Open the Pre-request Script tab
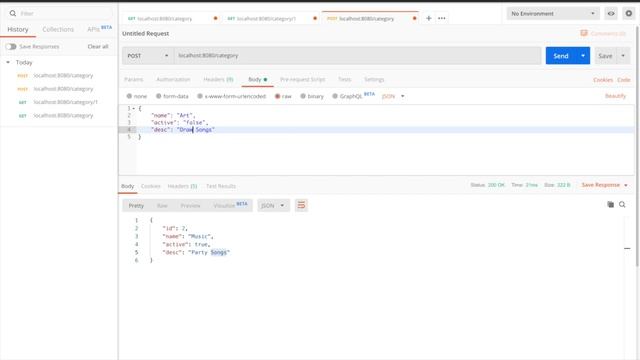This screenshot has height=360, width=640. tap(302, 80)
